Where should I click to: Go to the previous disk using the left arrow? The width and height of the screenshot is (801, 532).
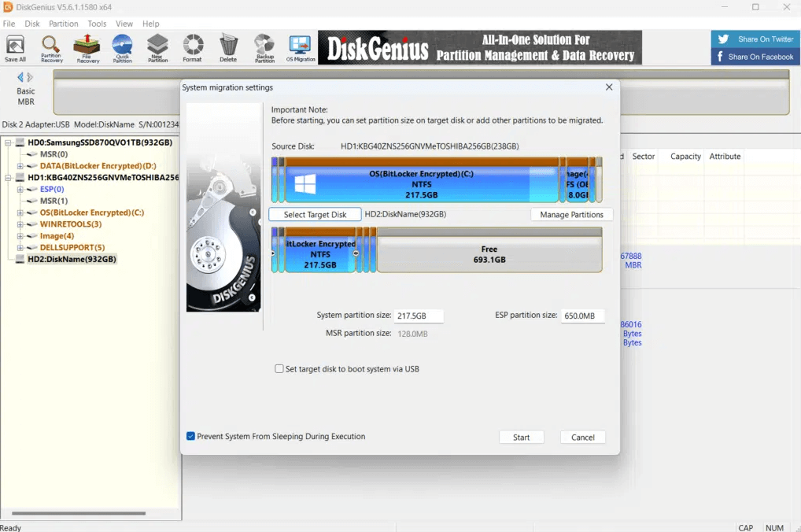tap(20, 77)
